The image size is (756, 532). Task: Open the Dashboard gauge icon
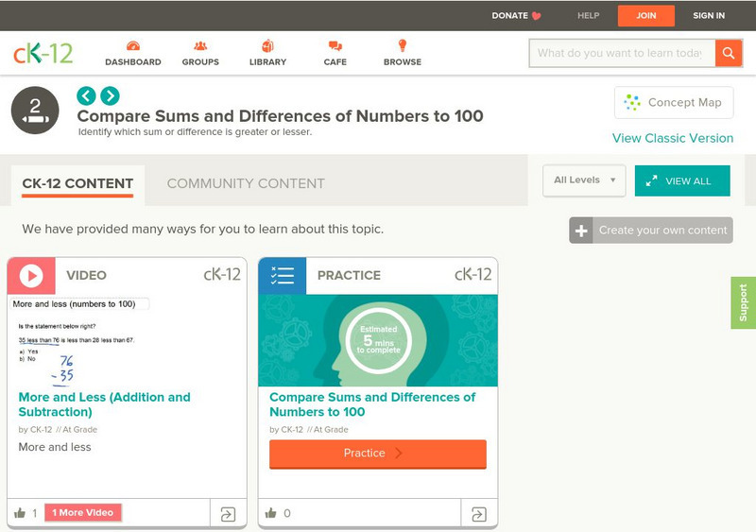[x=132, y=46]
